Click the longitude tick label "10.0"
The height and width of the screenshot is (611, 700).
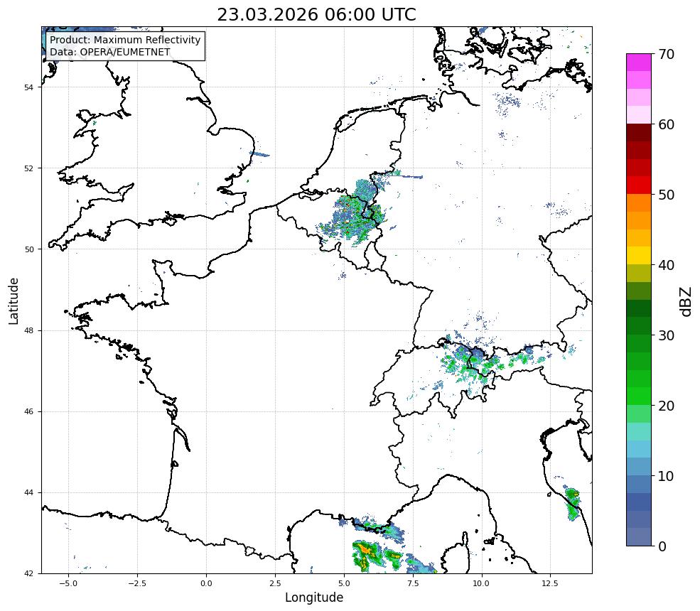(x=481, y=583)
